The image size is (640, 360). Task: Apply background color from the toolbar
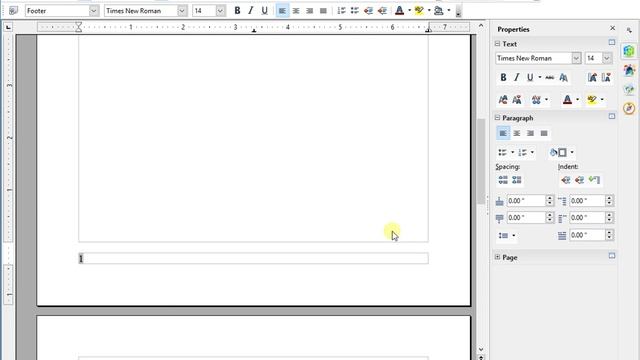(439, 11)
